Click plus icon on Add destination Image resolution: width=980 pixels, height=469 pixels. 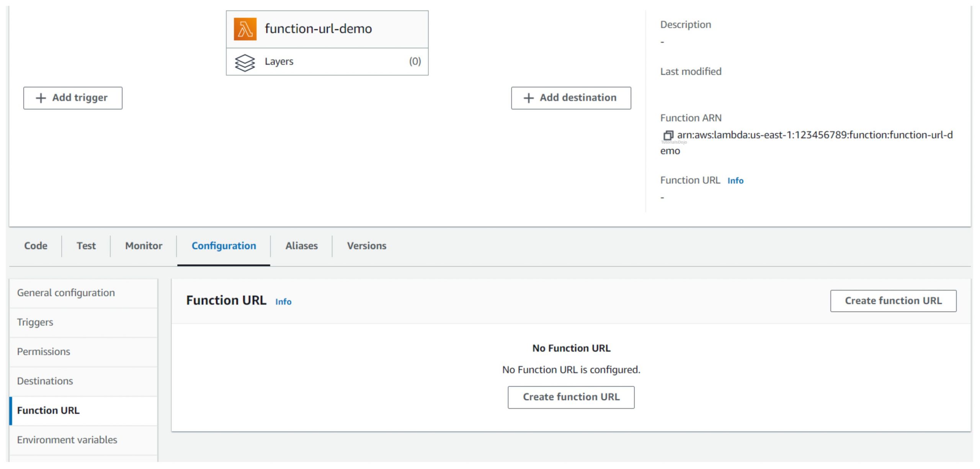coord(528,98)
